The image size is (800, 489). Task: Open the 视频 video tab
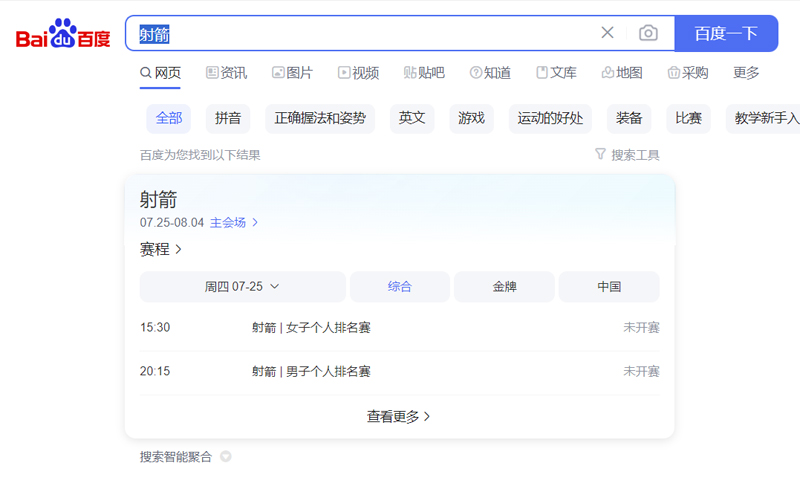point(358,73)
